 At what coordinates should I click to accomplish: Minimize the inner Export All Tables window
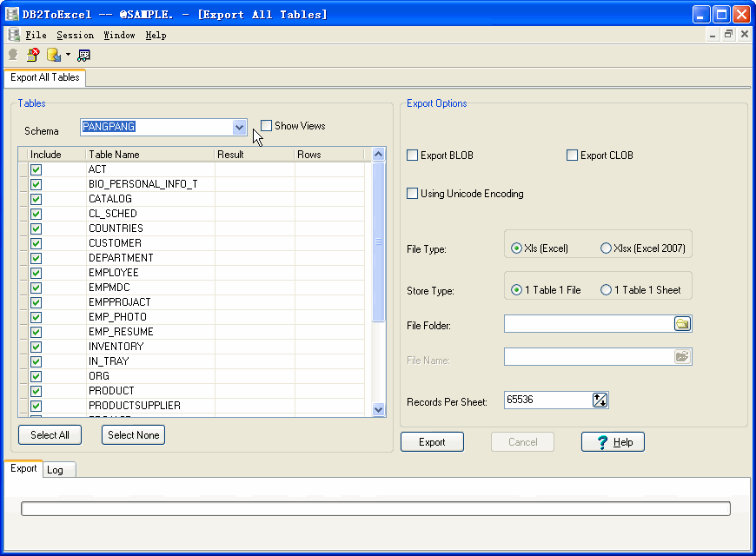(713, 34)
